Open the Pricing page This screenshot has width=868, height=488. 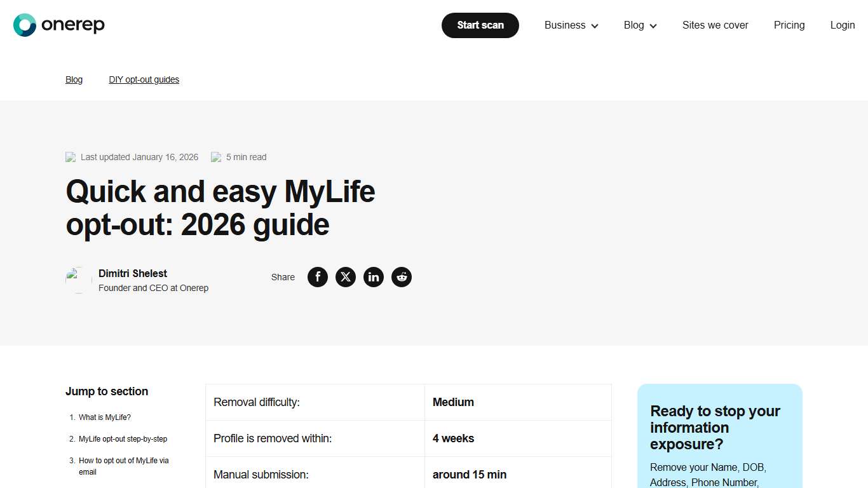tap(789, 25)
